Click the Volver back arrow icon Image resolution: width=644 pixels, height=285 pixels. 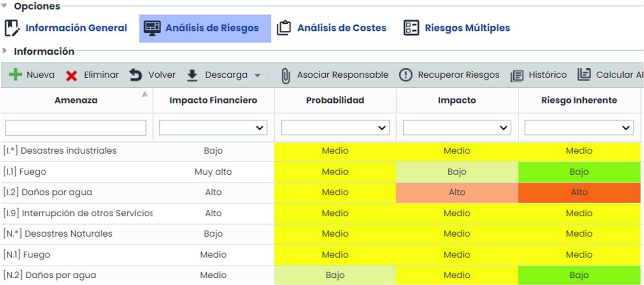pyautogui.click(x=135, y=75)
